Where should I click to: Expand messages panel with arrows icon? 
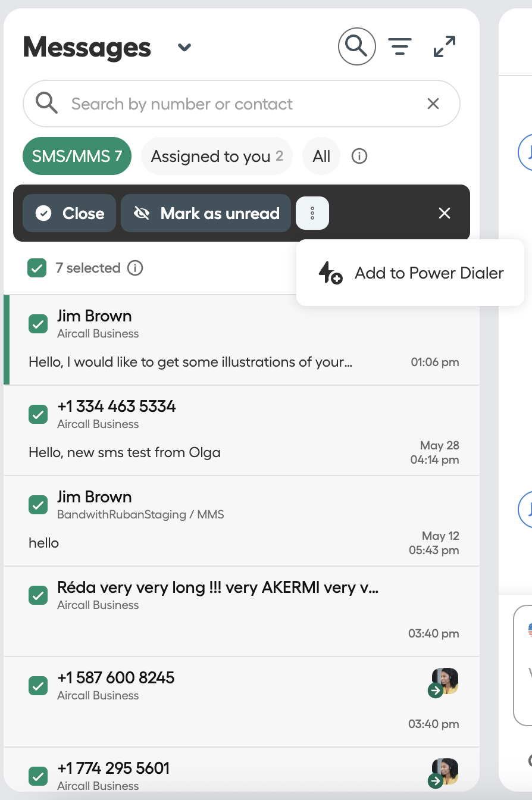coord(445,46)
